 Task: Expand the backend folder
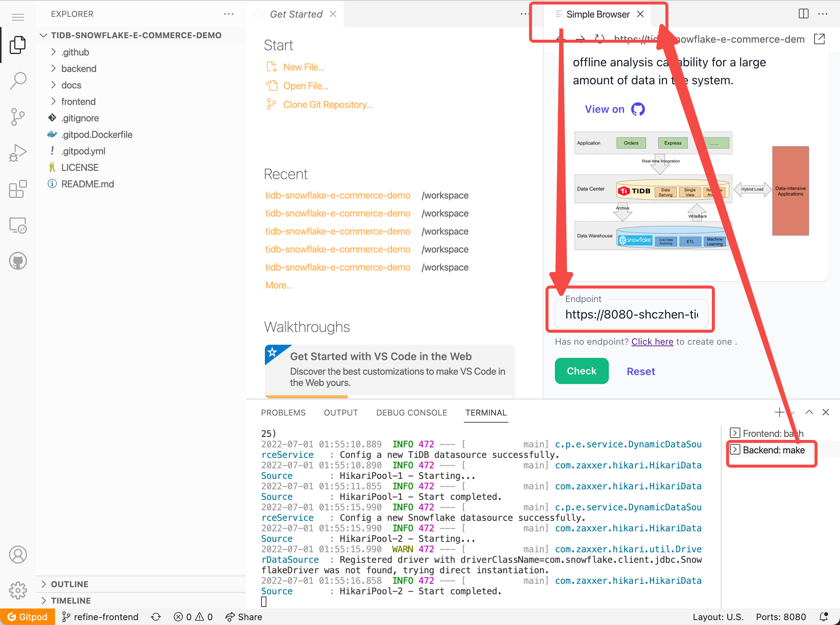click(79, 69)
